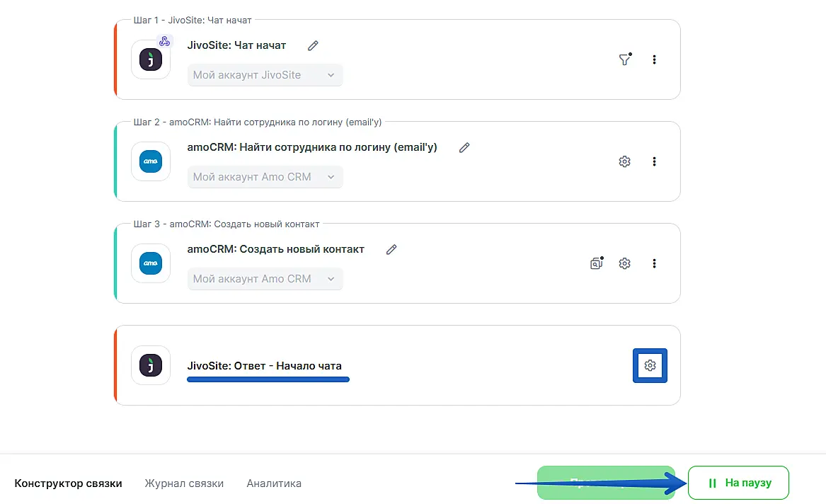This screenshot has width=826, height=504.
Task: Click the JivoSite app logo in step 1
Action: (x=151, y=60)
